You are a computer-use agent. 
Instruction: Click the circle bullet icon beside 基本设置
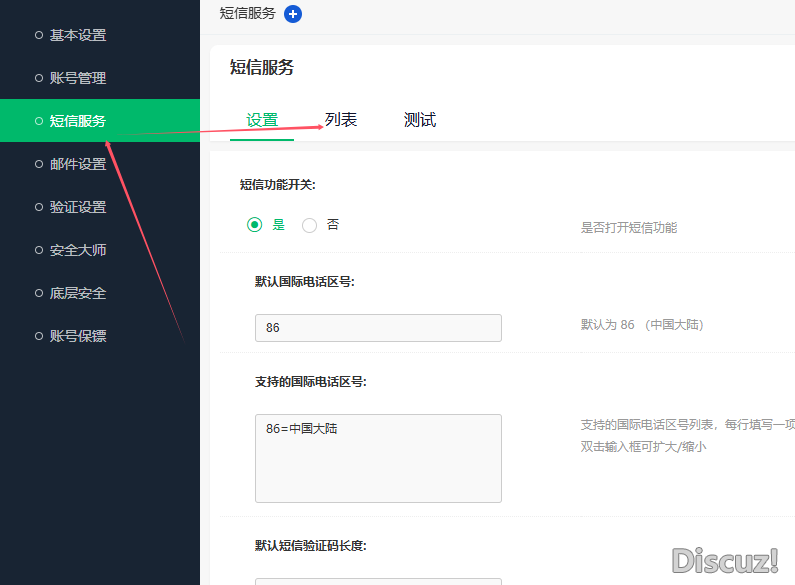(39, 35)
